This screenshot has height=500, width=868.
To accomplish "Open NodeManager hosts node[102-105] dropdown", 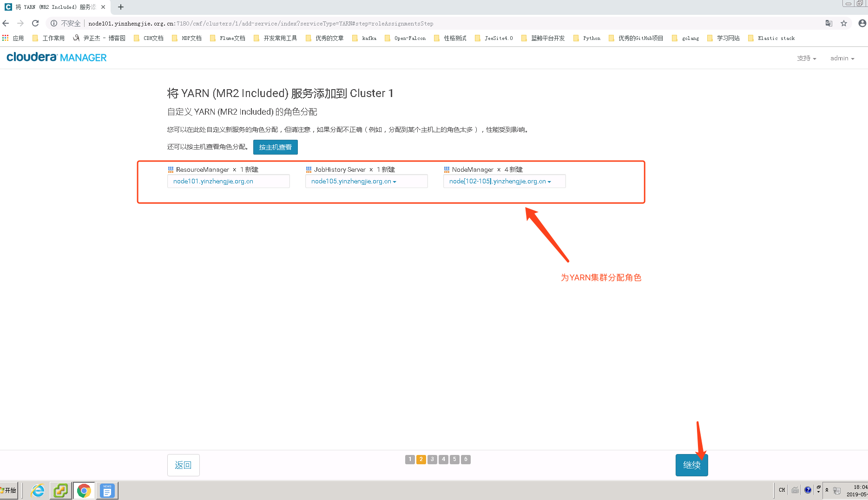I will 505,181.
